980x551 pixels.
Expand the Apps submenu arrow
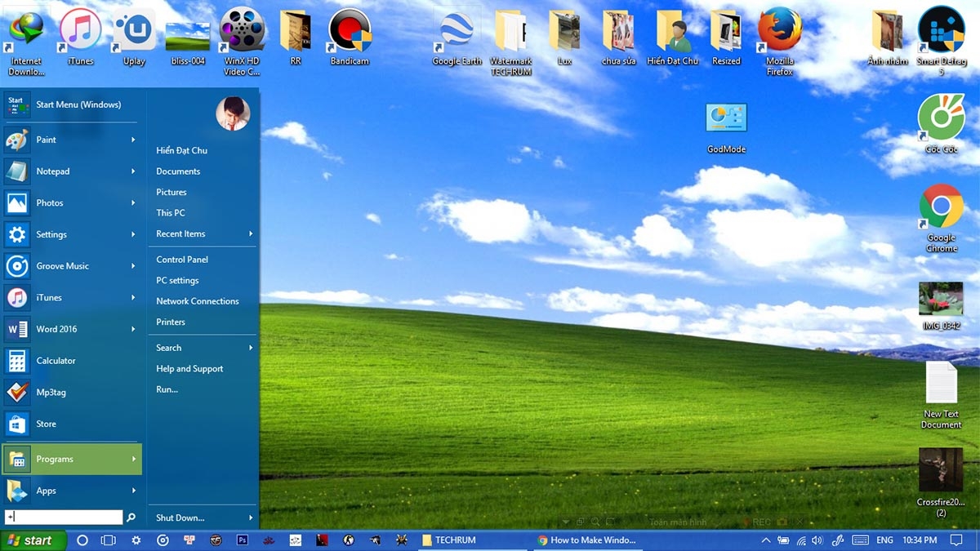click(x=133, y=491)
